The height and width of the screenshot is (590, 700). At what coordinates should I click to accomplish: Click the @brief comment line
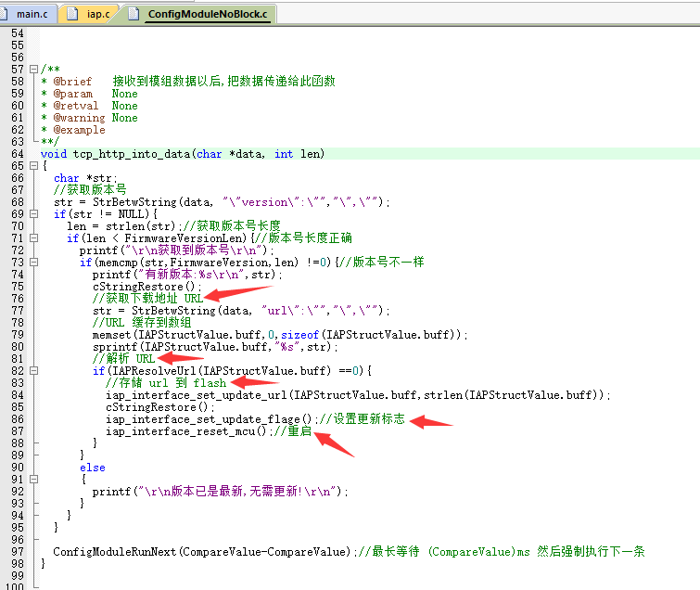pos(188,82)
